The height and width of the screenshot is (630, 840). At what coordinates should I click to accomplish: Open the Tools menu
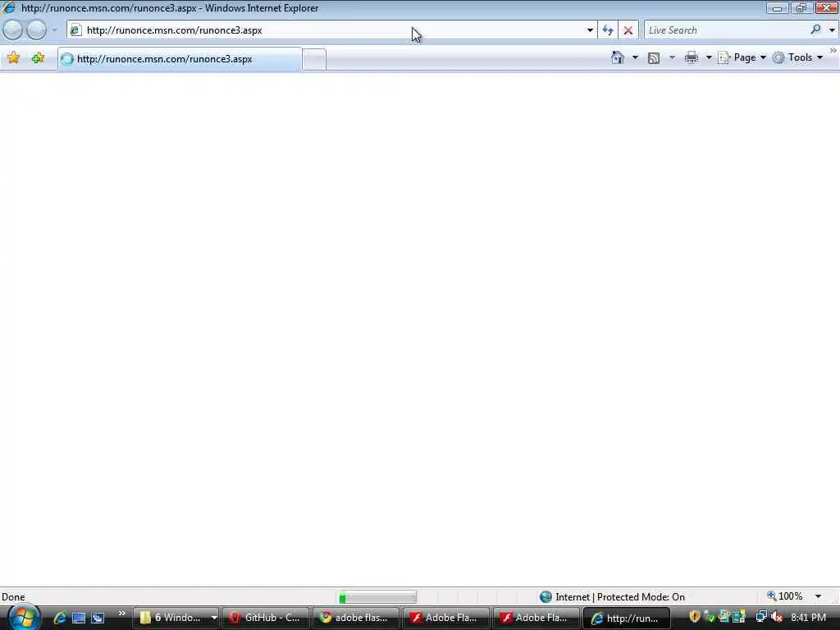[797, 57]
